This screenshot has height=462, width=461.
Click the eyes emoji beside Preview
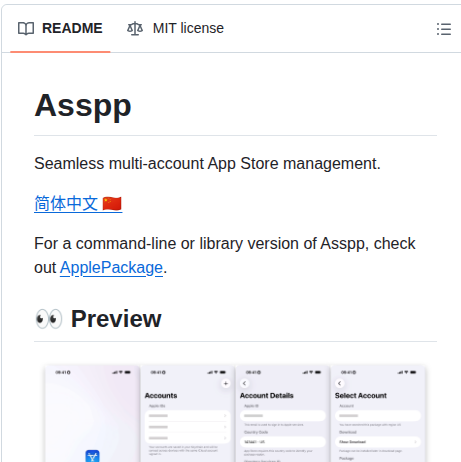[x=49, y=319]
